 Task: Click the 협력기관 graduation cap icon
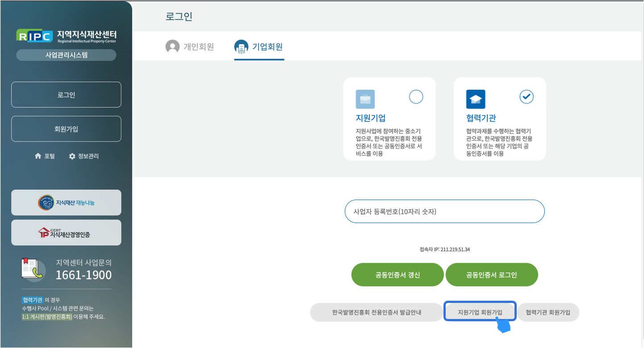tap(475, 99)
